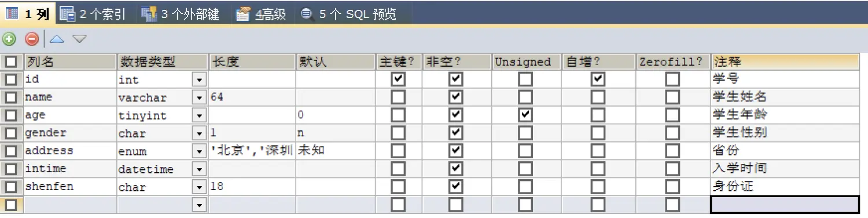Click the green add column icon
The width and height of the screenshot is (868, 218).
coord(9,39)
